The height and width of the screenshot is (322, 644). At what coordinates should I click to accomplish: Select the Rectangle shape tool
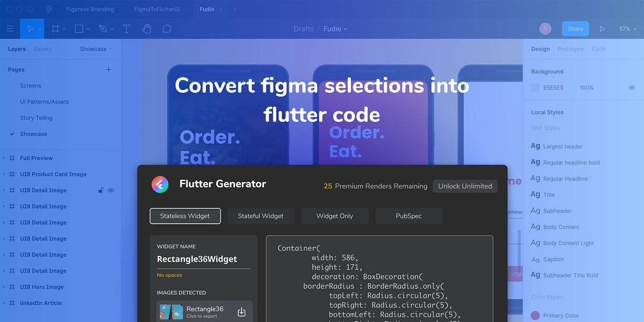[x=79, y=28]
